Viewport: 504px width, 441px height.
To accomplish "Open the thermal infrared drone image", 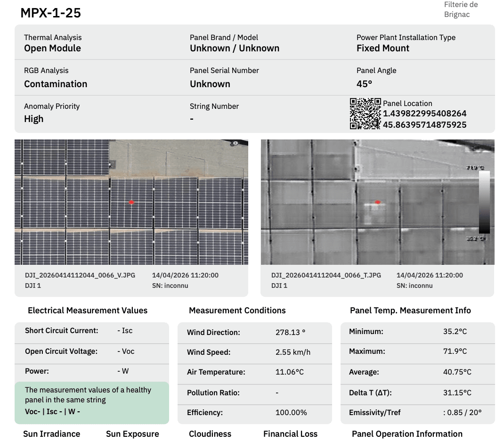I will 378,202.
